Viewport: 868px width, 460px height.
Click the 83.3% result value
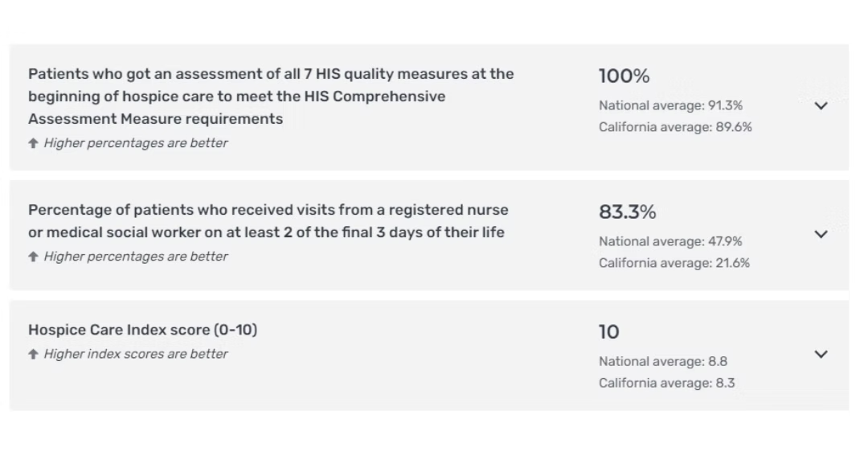[x=627, y=212]
